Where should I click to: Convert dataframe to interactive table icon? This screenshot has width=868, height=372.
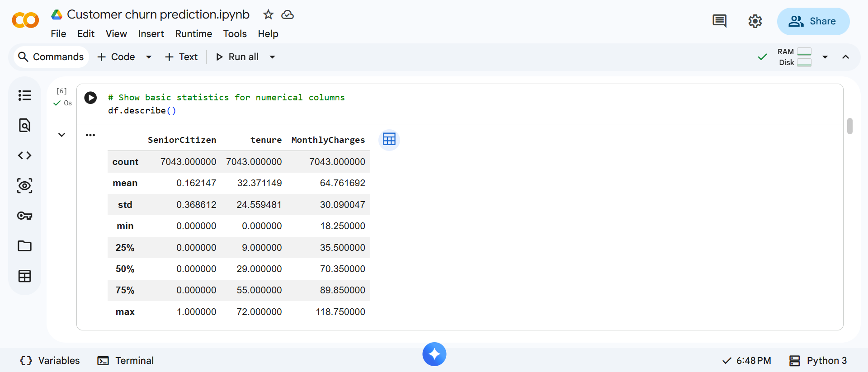(389, 139)
